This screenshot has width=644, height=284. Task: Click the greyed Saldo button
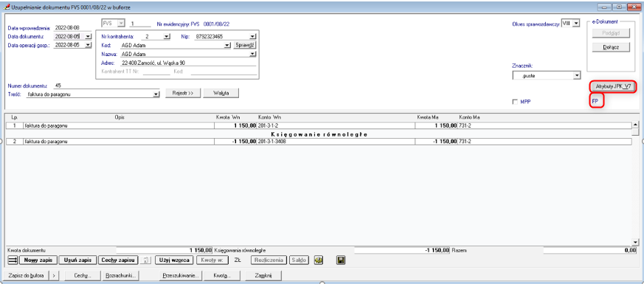[x=300, y=260]
